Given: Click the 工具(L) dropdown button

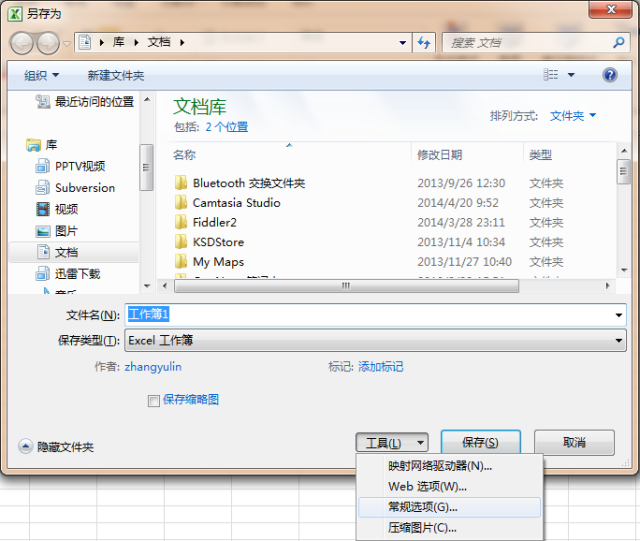Looking at the screenshot, I should point(392,443).
